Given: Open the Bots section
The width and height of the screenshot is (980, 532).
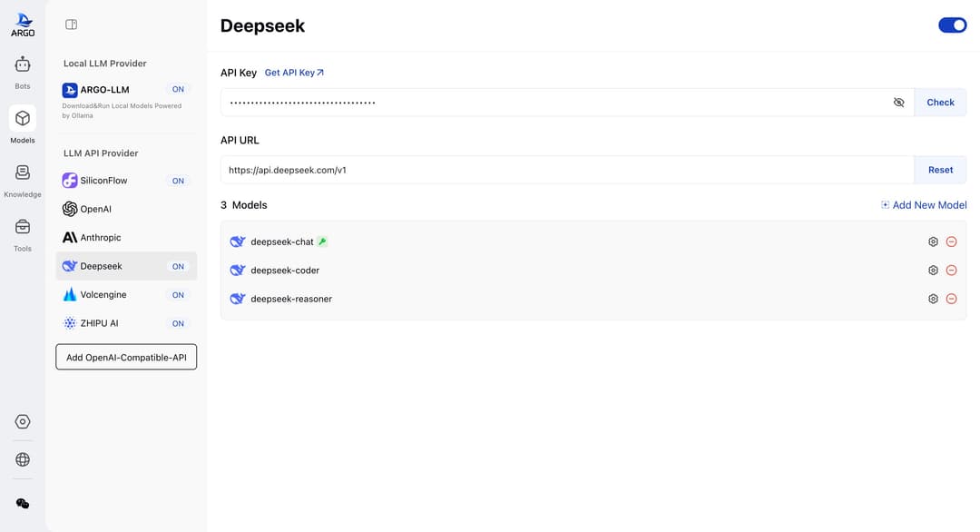Looking at the screenshot, I should click(x=23, y=73).
